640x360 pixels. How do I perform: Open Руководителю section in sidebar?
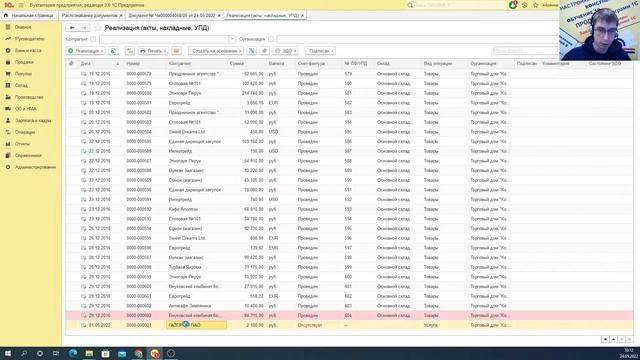click(29, 39)
